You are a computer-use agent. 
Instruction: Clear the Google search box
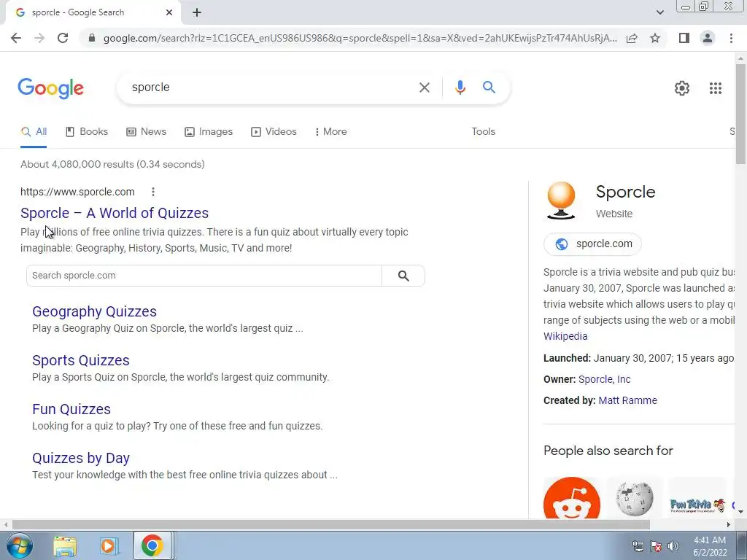pos(424,87)
